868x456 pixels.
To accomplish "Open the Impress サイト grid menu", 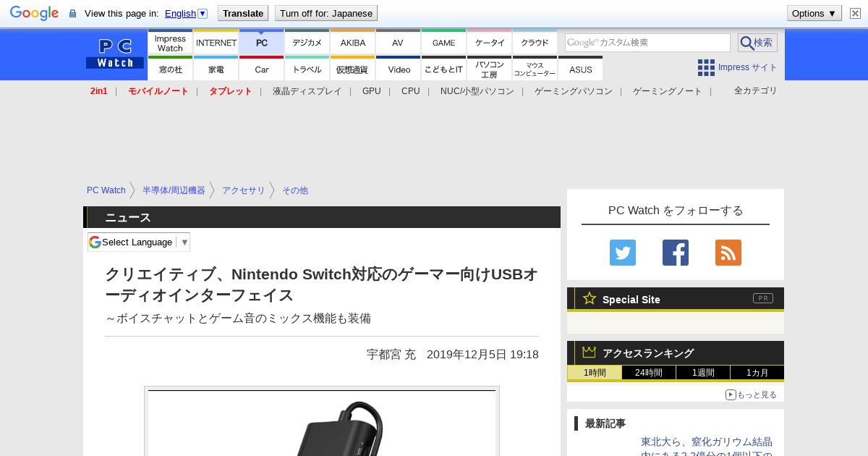I will [x=737, y=67].
